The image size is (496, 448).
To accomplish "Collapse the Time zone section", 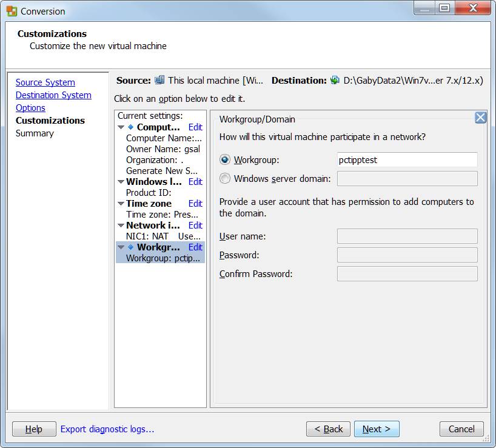I will 121,204.
